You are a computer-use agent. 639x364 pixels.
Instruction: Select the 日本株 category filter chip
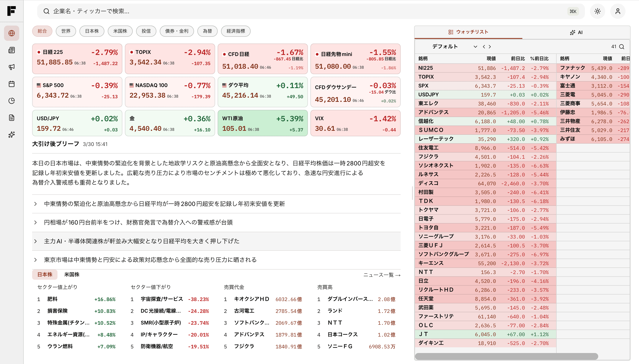click(x=92, y=31)
